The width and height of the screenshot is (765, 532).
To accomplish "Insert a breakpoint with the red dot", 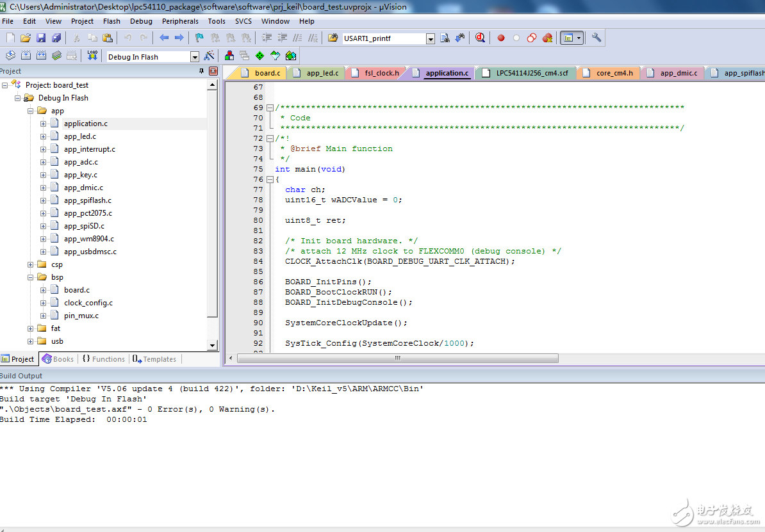I will [501, 38].
